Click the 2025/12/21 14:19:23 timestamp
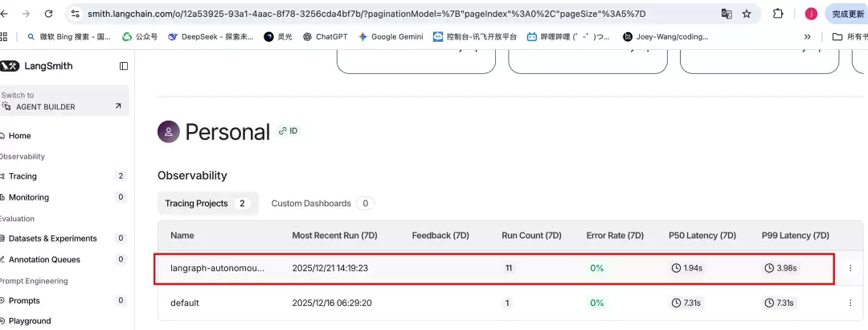868x330 pixels. tap(330, 268)
